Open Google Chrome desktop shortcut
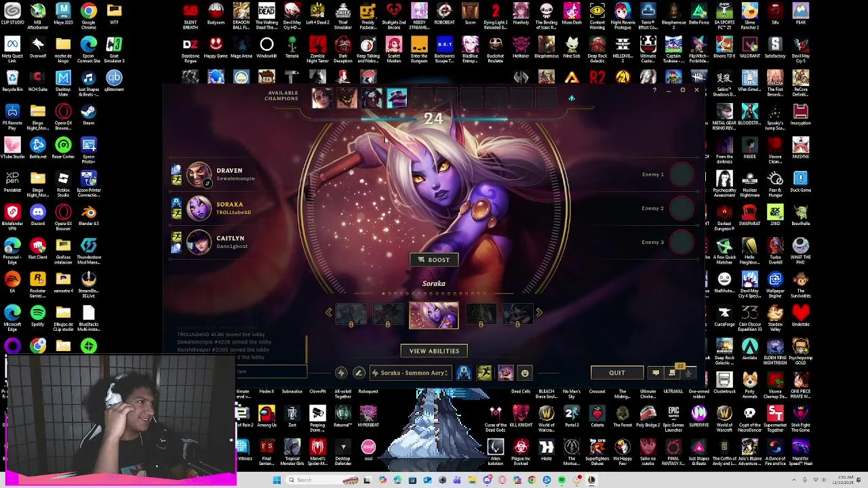 (89, 14)
